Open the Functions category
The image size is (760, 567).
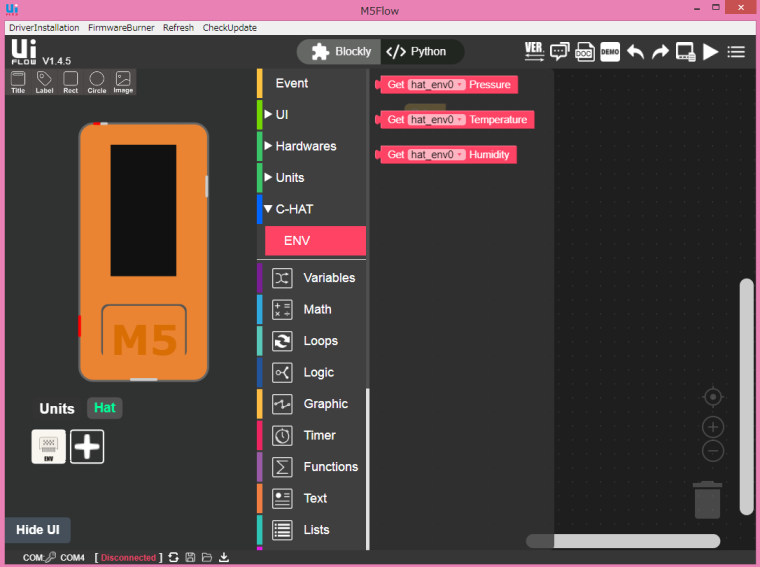click(311, 467)
